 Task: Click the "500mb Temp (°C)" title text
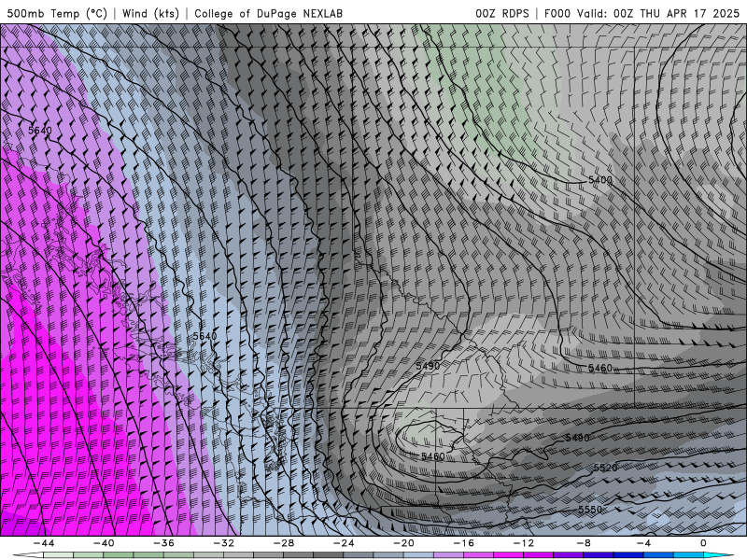point(57,13)
